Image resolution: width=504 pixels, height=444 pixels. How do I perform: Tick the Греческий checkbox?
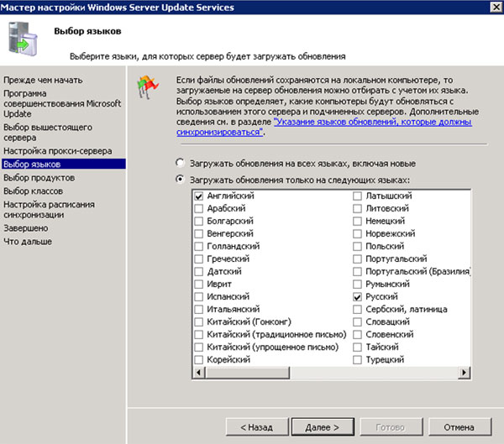point(198,259)
